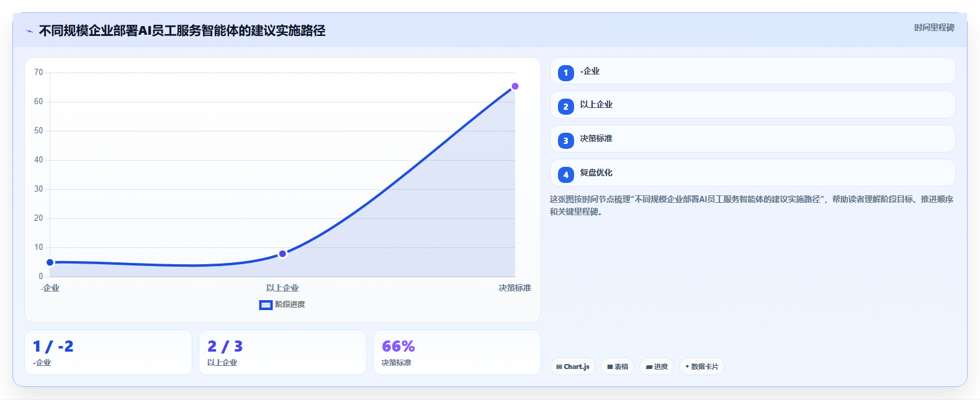Open the 以上企业 milestone row
This screenshot has width=980, height=400.
pos(753,105)
